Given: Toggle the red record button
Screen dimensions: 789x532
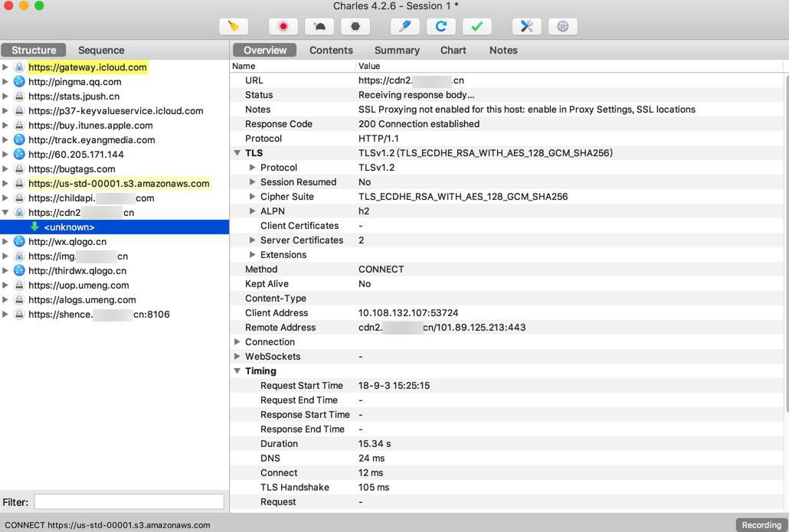Looking at the screenshot, I should click(283, 26).
